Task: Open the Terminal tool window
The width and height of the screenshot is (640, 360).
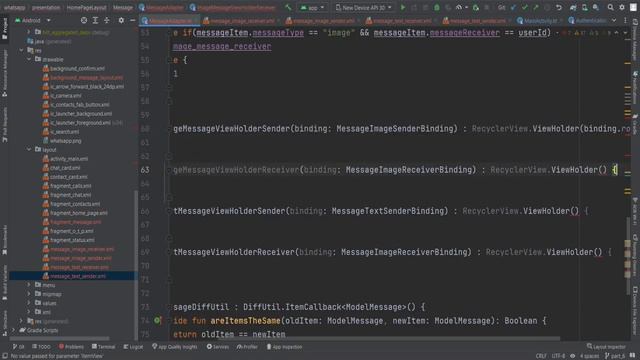Action: tap(103, 347)
